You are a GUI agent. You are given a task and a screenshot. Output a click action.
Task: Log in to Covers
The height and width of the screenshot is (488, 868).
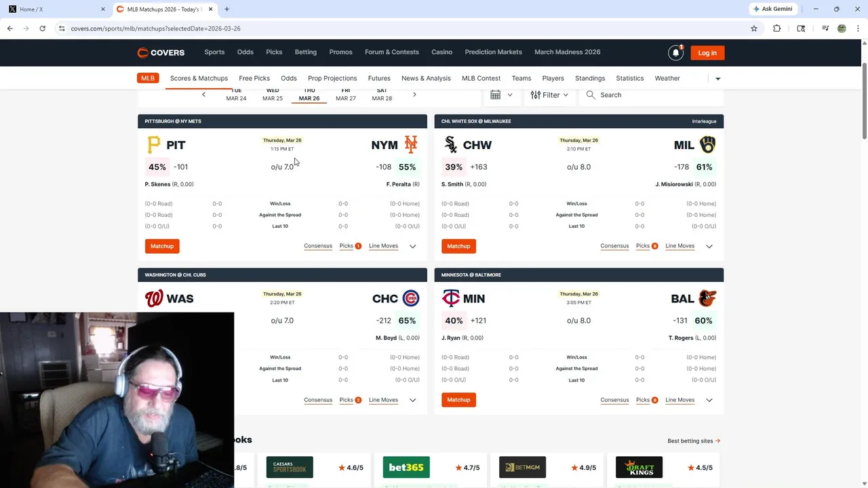pyautogui.click(x=707, y=53)
